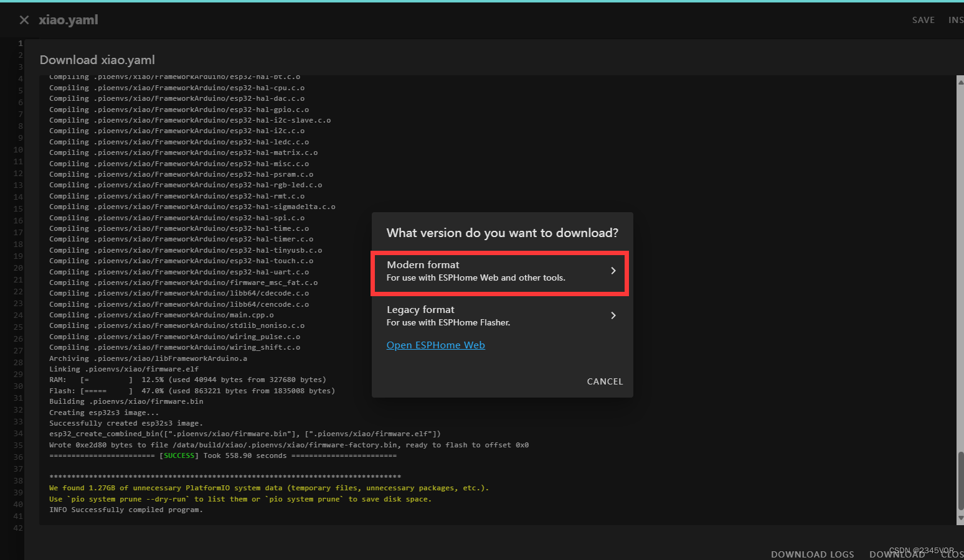Close the xiao.yaml editor with X icon
The height and width of the screenshot is (560, 964).
[x=24, y=20]
